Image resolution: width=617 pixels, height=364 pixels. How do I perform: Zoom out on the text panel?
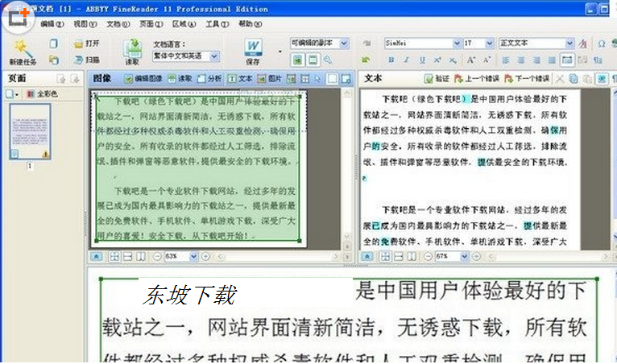pos(428,257)
